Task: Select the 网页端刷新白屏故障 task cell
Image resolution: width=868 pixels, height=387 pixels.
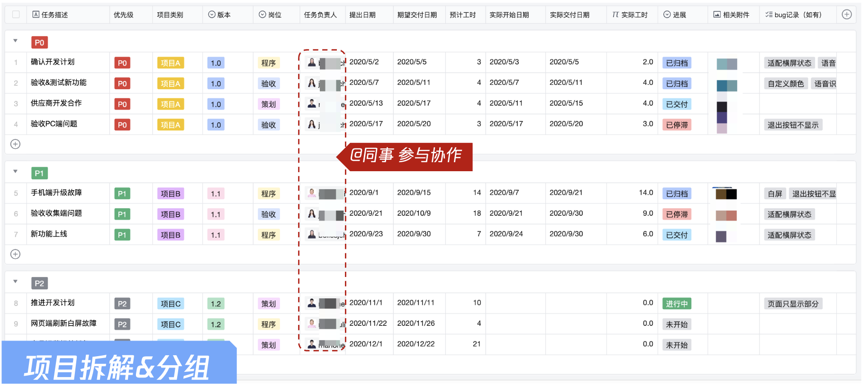Action: (x=68, y=324)
